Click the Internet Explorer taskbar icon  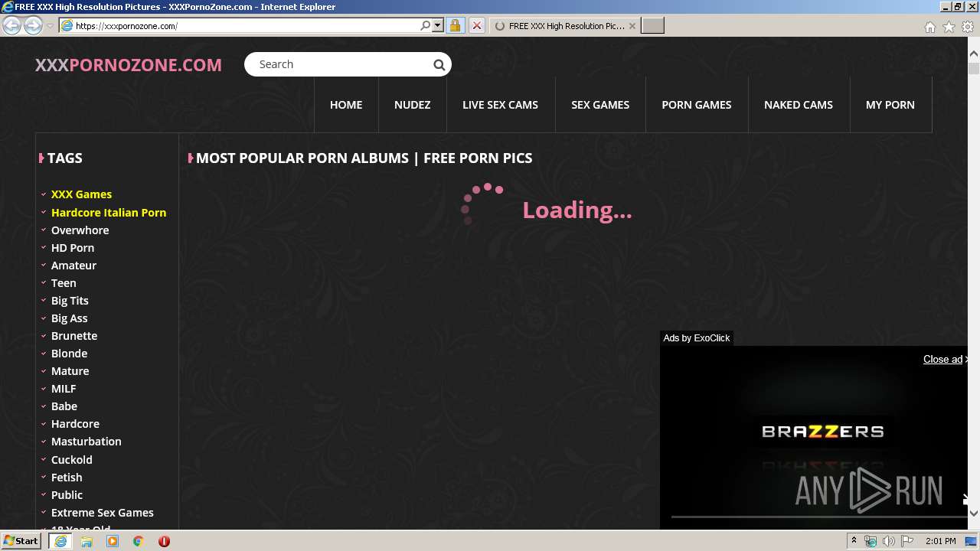(x=60, y=541)
